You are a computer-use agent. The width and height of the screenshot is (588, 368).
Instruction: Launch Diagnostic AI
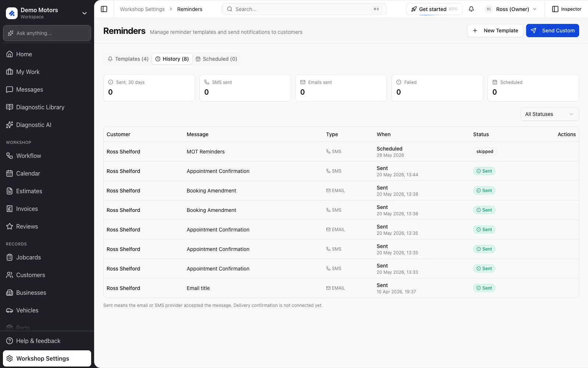(47, 125)
